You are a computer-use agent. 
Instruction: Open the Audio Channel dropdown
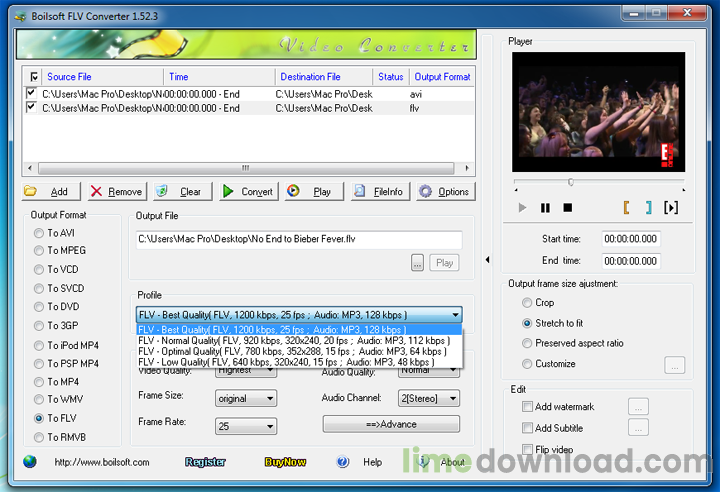(x=428, y=398)
